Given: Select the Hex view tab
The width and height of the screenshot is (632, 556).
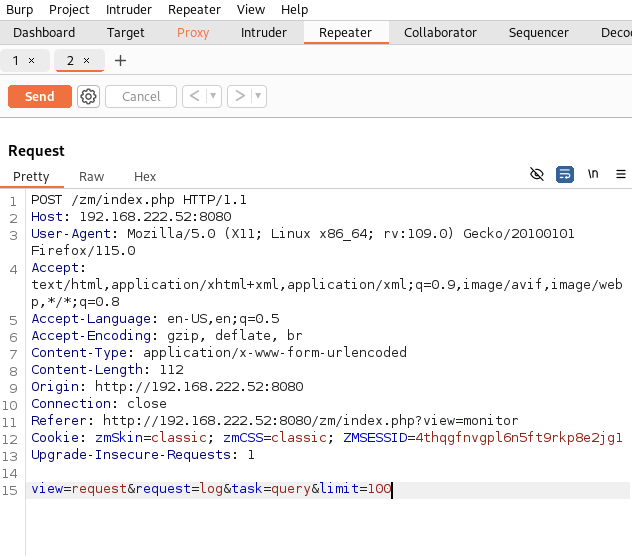Looking at the screenshot, I should [x=145, y=177].
